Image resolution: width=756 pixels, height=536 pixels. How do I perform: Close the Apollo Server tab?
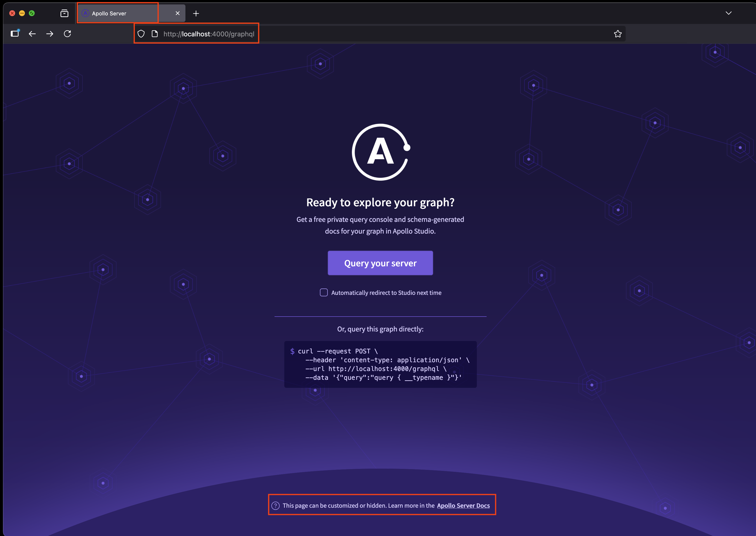[178, 13]
